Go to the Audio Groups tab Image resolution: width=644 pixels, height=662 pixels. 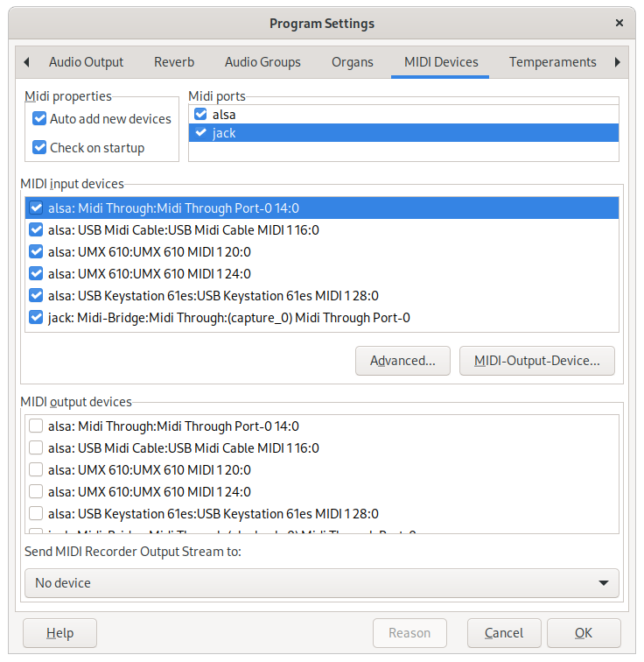click(262, 62)
